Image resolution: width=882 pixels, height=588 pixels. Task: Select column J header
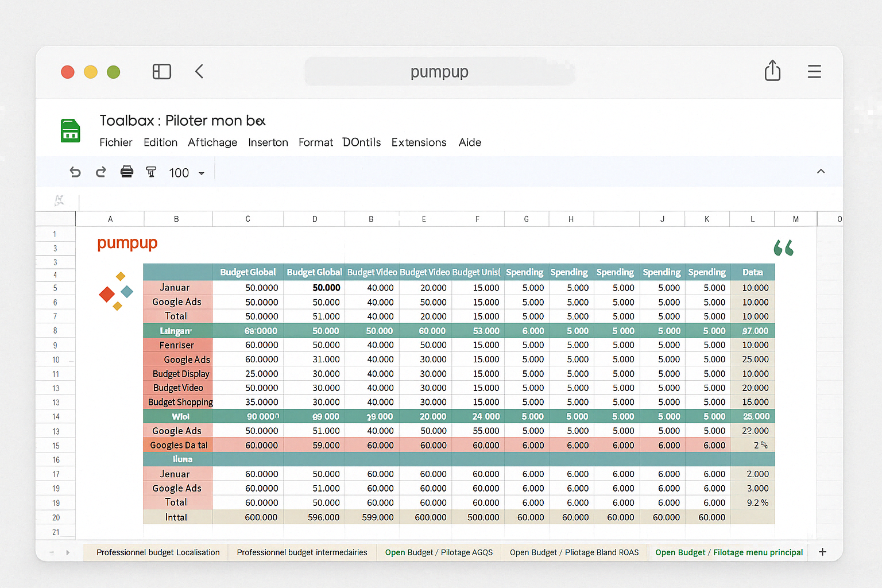click(662, 219)
